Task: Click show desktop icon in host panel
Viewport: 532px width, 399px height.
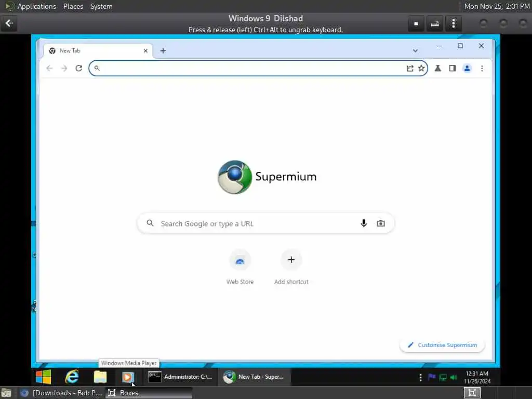Action: [6, 393]
